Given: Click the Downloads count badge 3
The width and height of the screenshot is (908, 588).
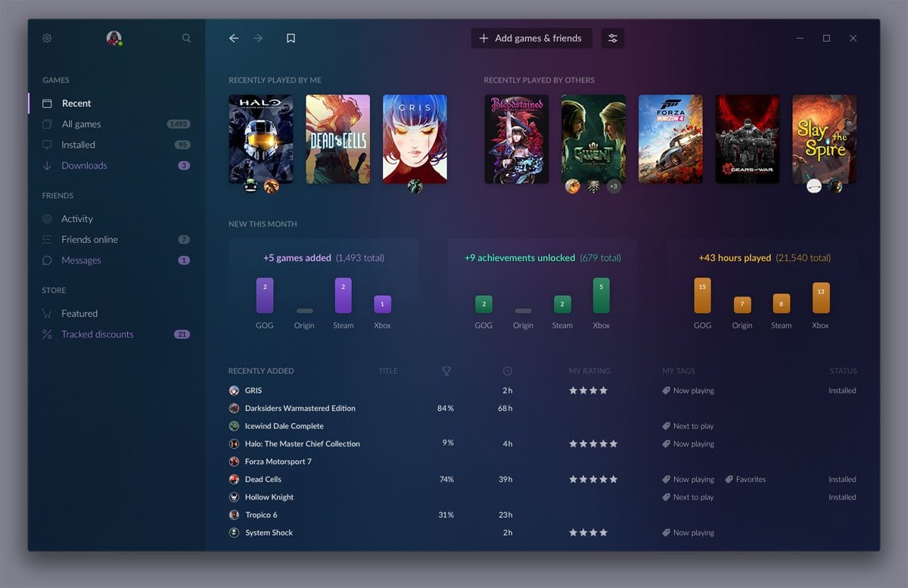Looking at the screenshot, I should 184,166.
